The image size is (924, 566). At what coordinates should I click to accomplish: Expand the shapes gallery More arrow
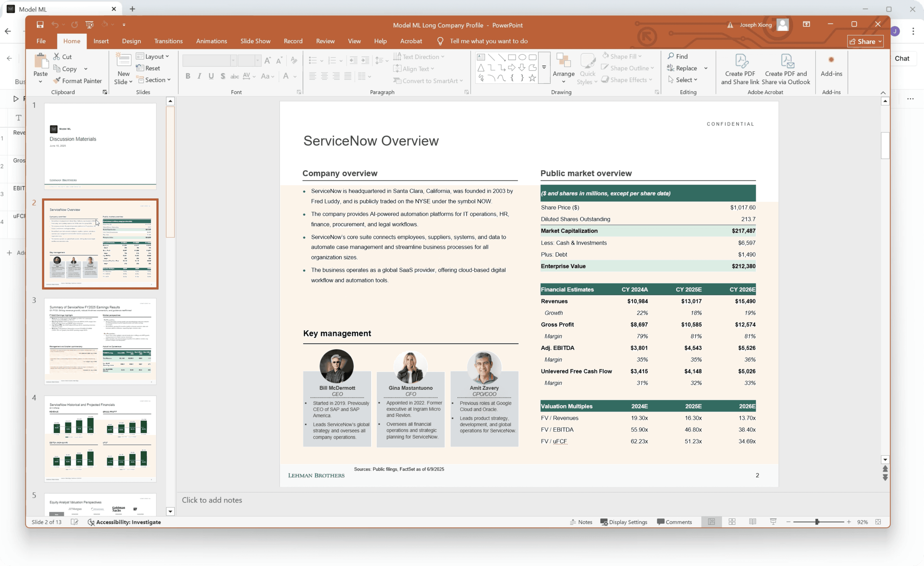point(544,68)
